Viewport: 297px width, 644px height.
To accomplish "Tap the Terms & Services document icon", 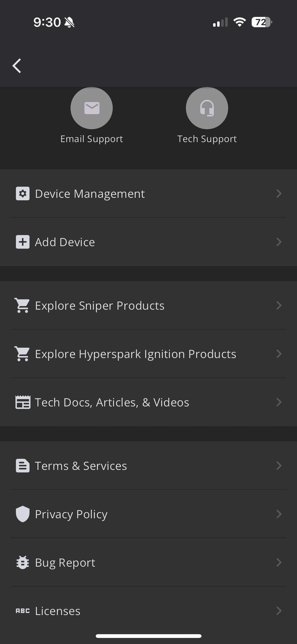I will (x=23, y=466).
